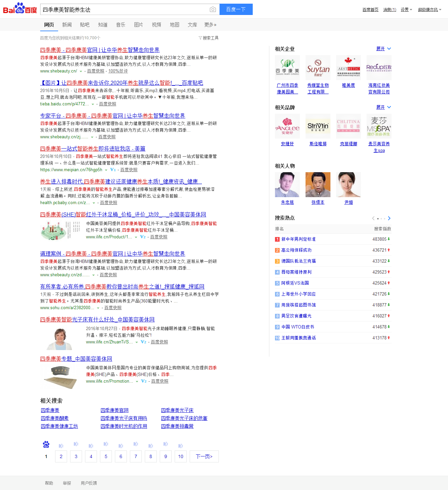This screenshot has width=448, height=490.
Task: Open related search 四季康美酵素
Action: 54,418
